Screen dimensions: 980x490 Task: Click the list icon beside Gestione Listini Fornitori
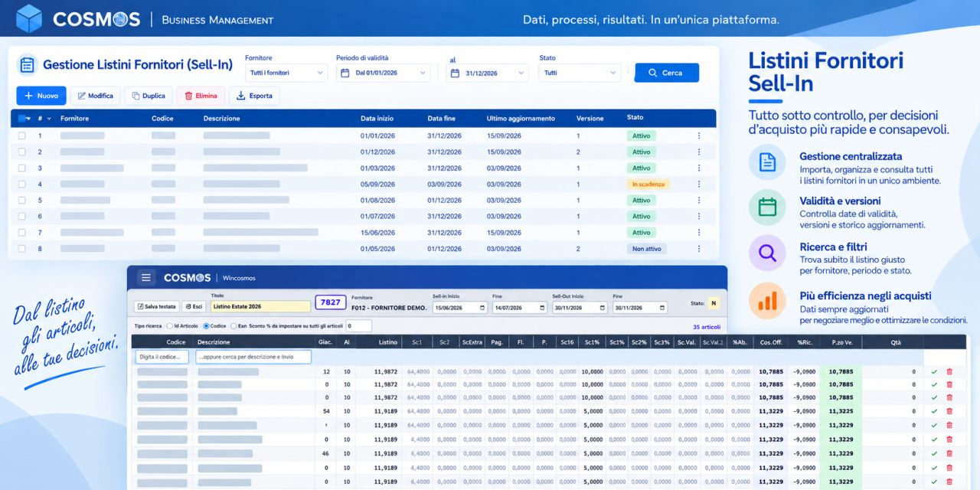point(27,65)
